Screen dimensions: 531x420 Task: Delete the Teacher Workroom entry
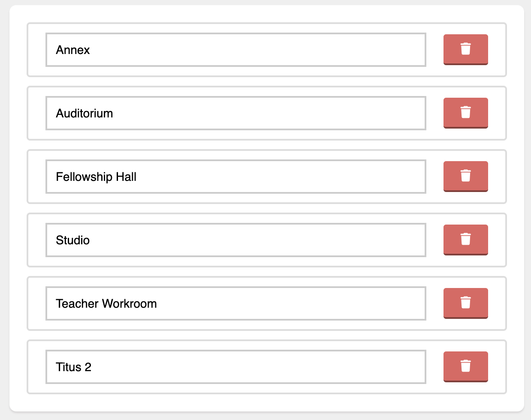465,303
